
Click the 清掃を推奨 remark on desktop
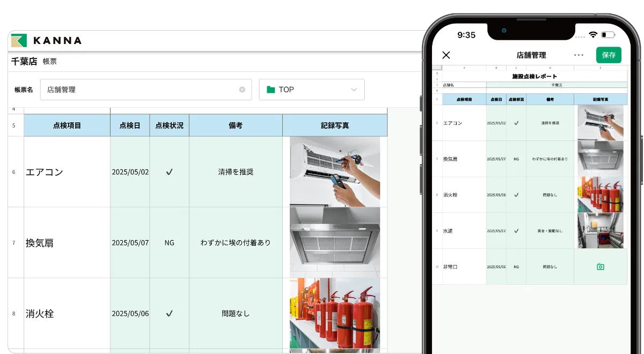pos(236,172)
